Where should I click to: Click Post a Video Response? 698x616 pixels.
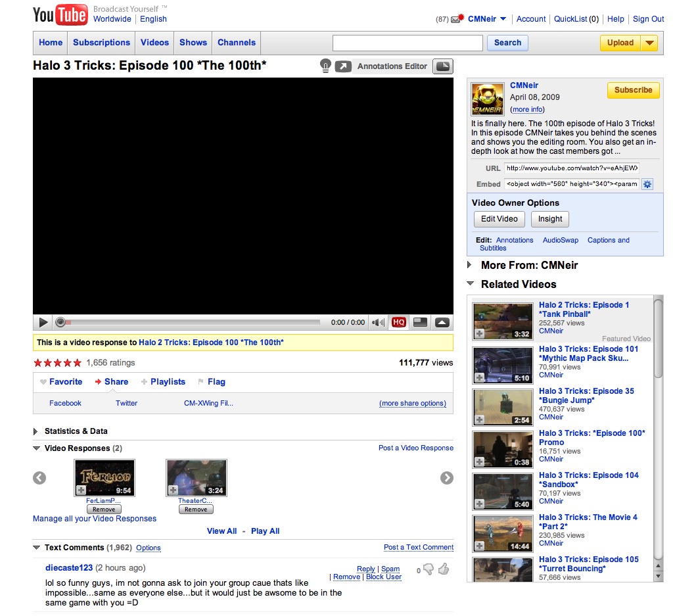tap(416, 448)
